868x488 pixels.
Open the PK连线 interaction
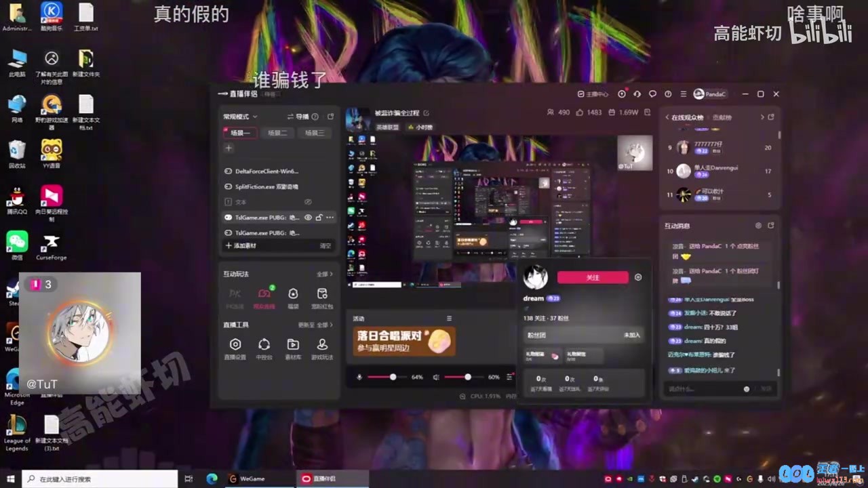point(235,298)
